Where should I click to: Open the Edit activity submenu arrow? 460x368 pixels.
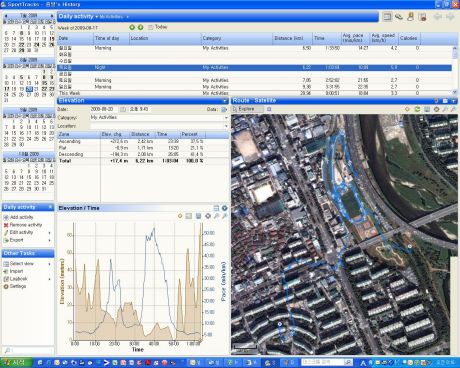(50, 233)
